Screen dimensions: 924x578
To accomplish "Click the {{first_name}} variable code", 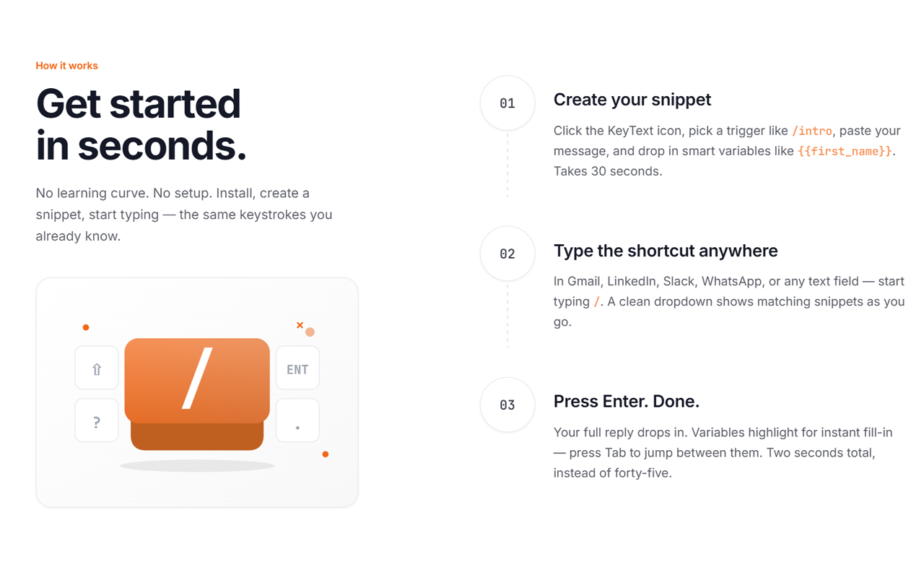I will pyautogui.click(x=845, y=151).
